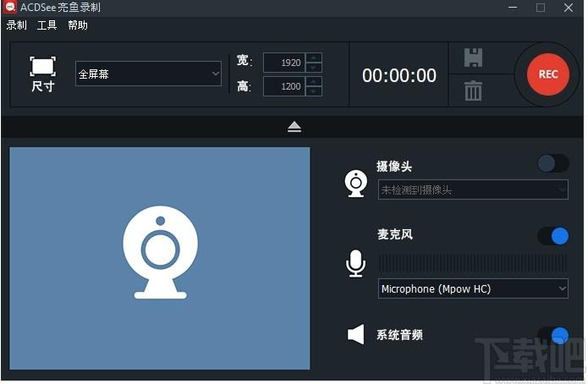Start recording with the red REC button

547,74
